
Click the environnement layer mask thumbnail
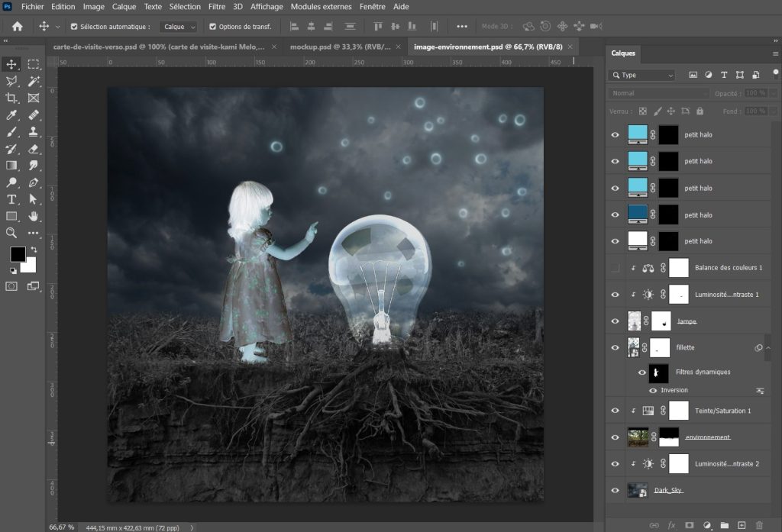pos(669,437)
